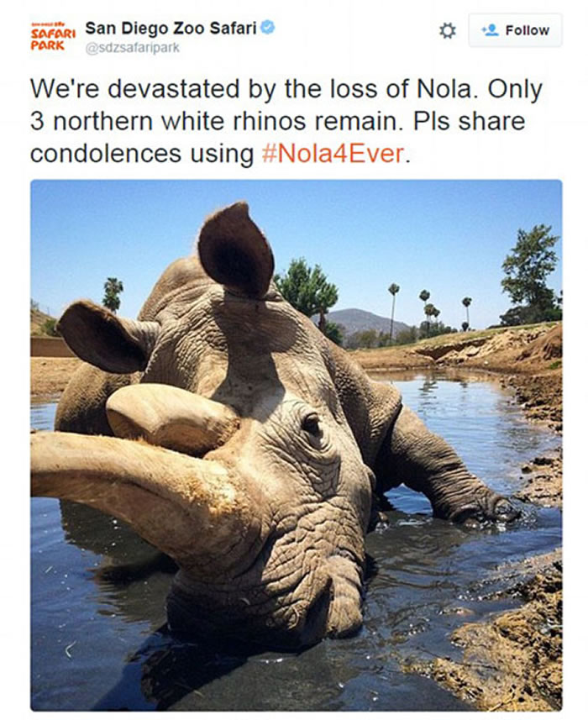Click the person-plus icon in Follow
Screen dimensions: 588x720
pos(489,29)
